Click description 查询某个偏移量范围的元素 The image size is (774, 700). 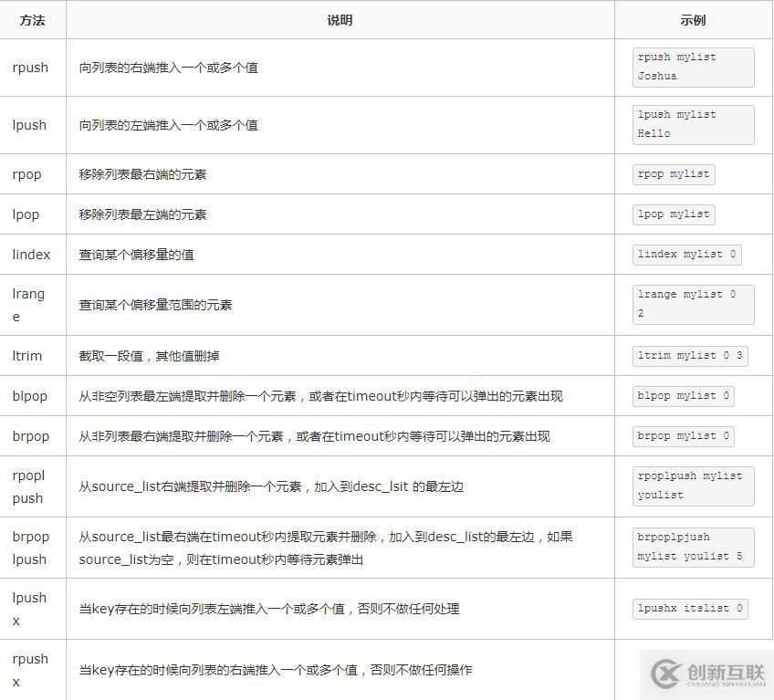(x=155, y=305)
